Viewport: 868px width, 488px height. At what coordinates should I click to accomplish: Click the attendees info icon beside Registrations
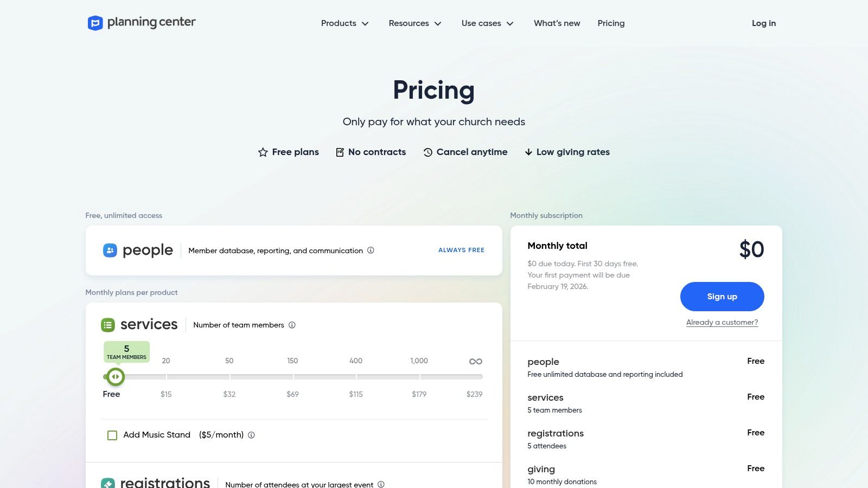coord(381,484)
